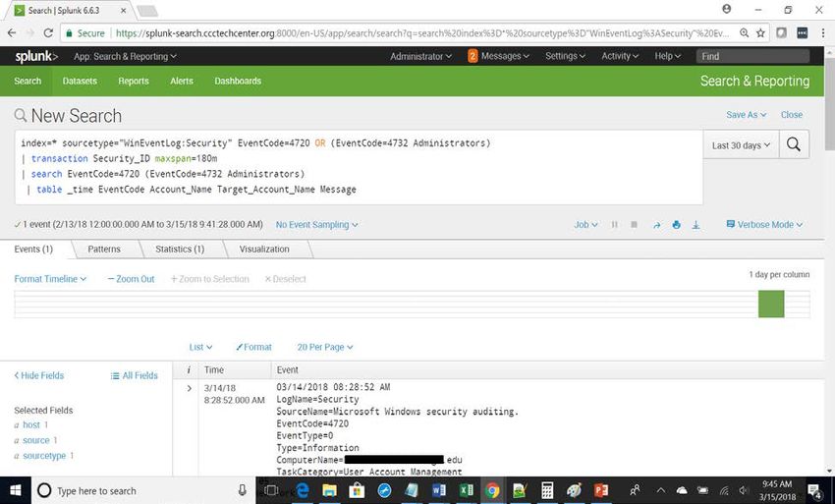Share the search job
835x504 pixels.
coord(656,225)
